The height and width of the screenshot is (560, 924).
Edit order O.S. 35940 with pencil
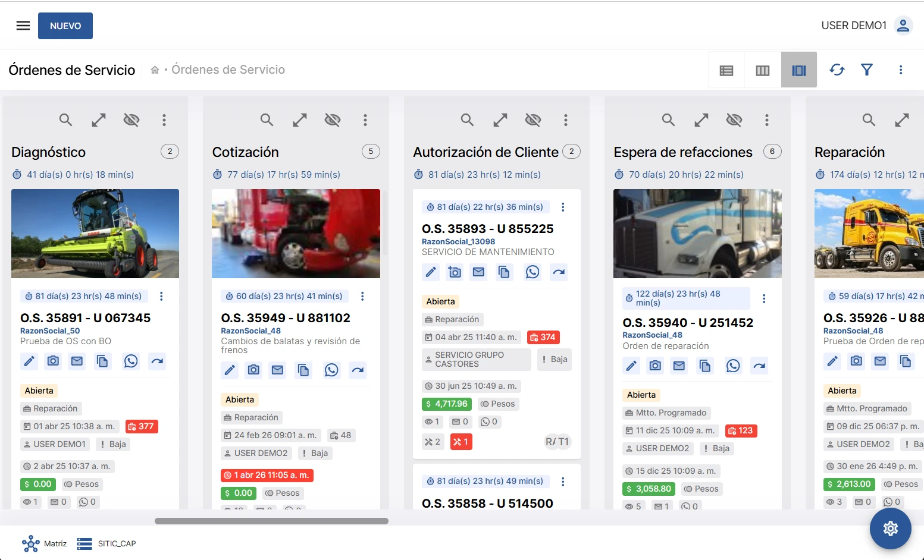point(631,366)
